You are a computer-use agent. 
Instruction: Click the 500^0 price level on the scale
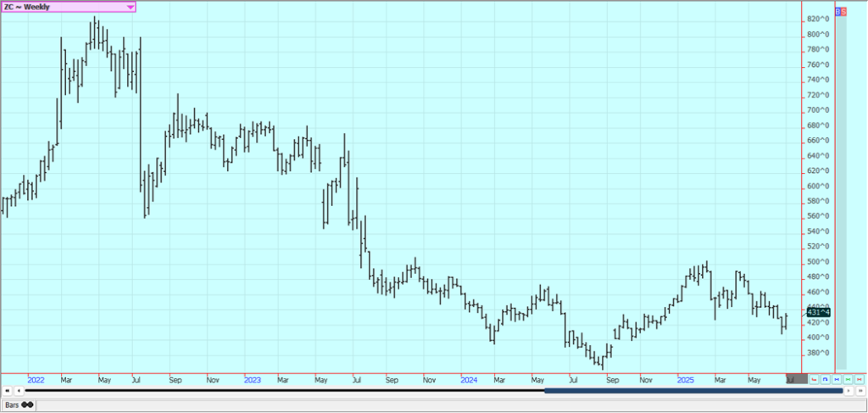coord(818,261)
